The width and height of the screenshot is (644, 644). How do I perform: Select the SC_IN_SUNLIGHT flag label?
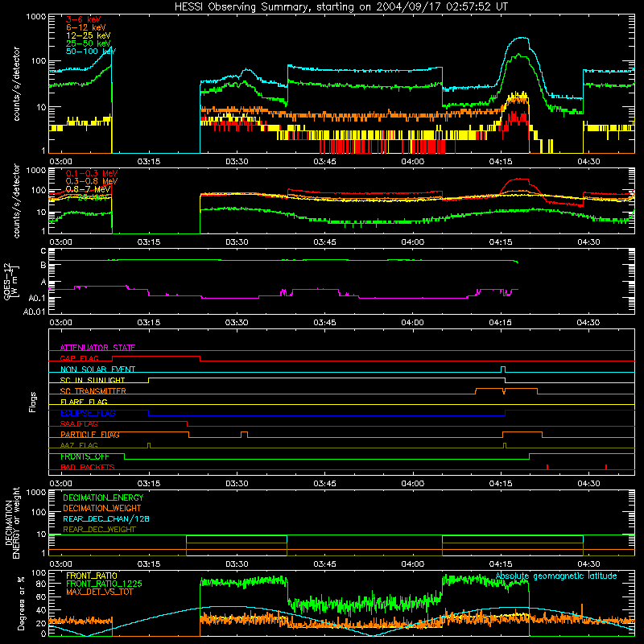[x=93, y=380]
